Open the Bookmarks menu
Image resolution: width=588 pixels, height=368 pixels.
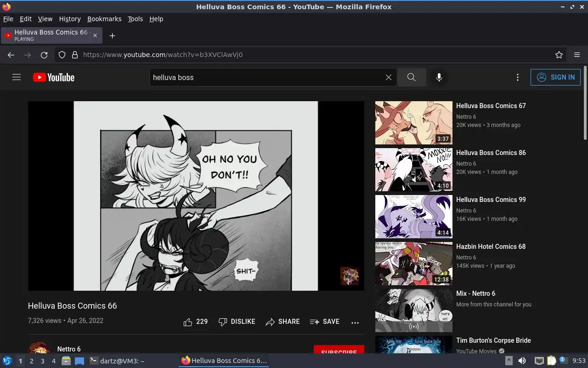(104, 19)
